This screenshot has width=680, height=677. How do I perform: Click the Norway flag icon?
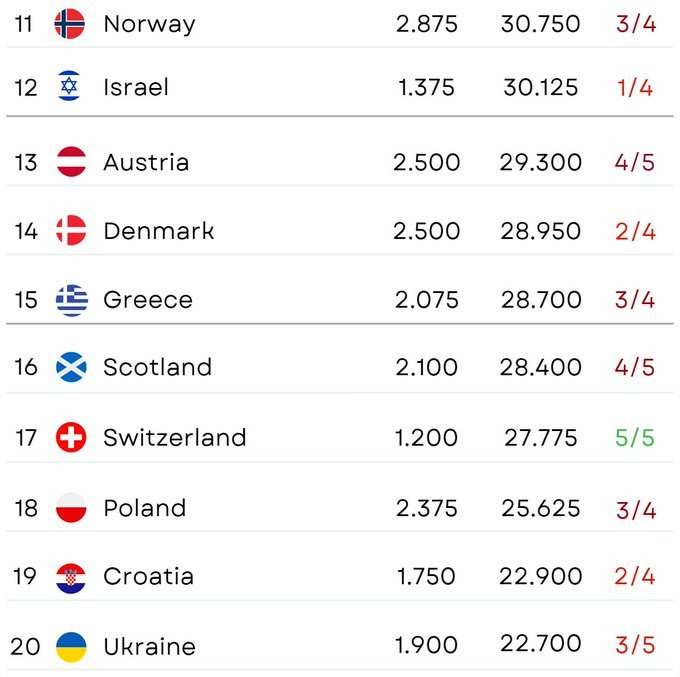70,23
